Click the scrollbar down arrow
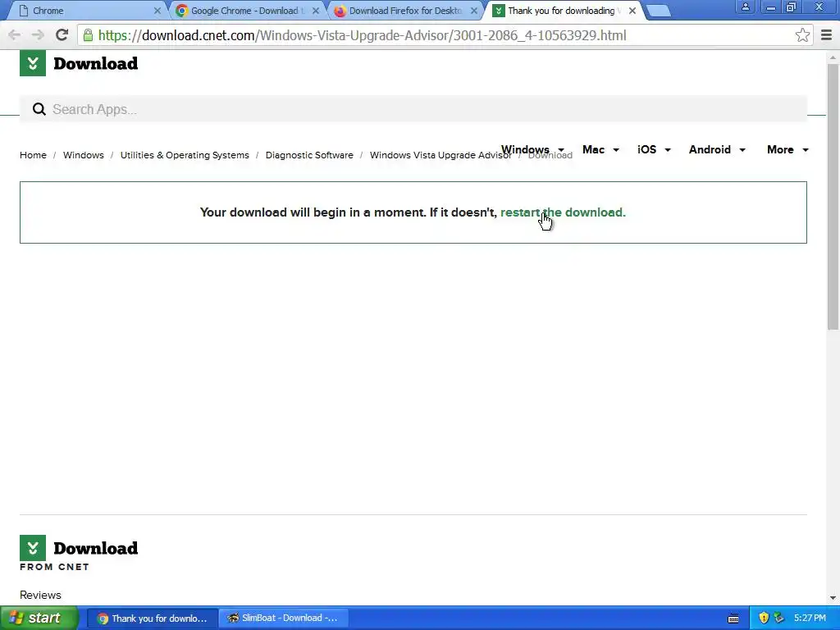The image size is (840, 630). click(x=833, y=598)
